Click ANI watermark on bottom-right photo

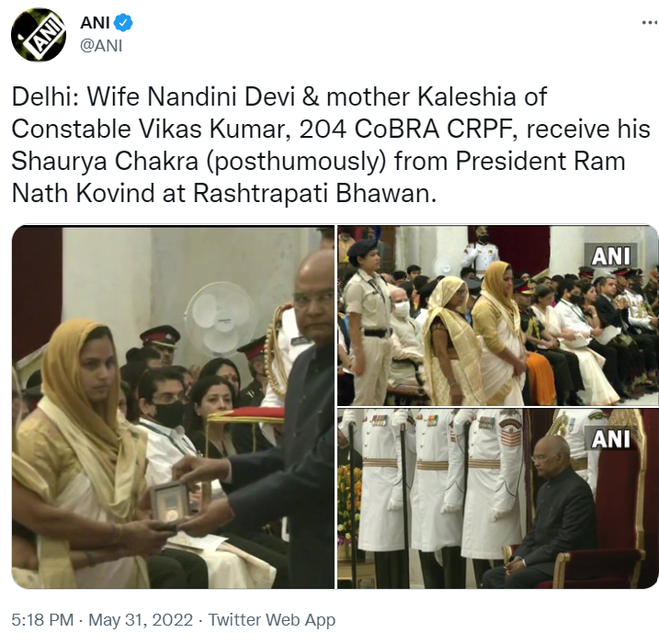pos(610,438)
